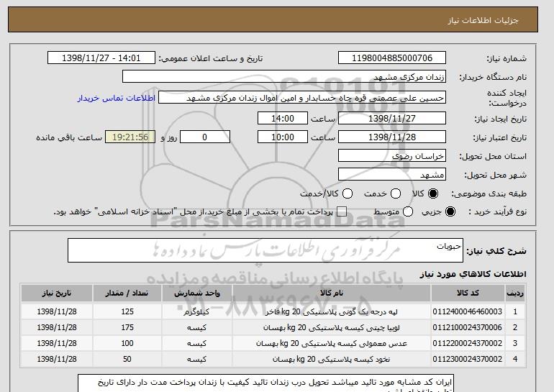Open the اطلاعات تماس خریدار link

tap(117, 98)
